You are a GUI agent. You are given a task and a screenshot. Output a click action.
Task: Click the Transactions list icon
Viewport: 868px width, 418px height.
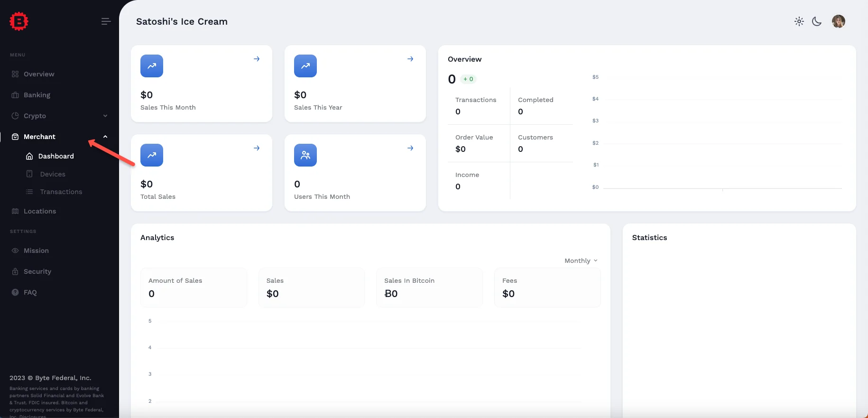click(29, 192)
